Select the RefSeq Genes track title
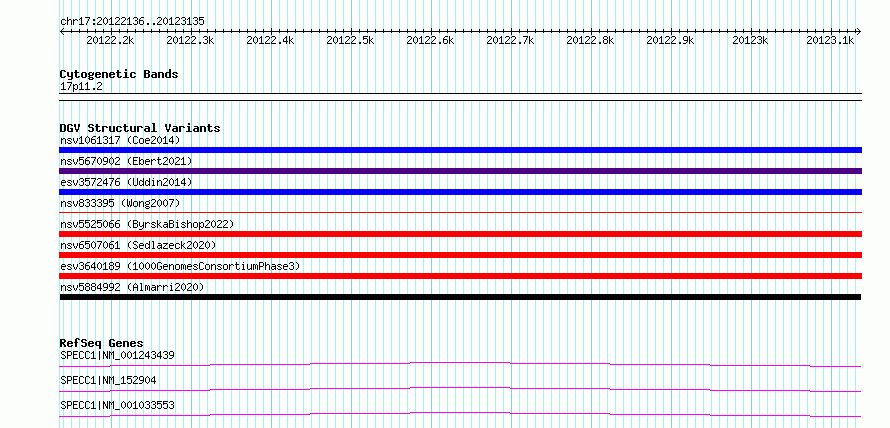This screenshot has height=428, width=890. click(102, 343)
